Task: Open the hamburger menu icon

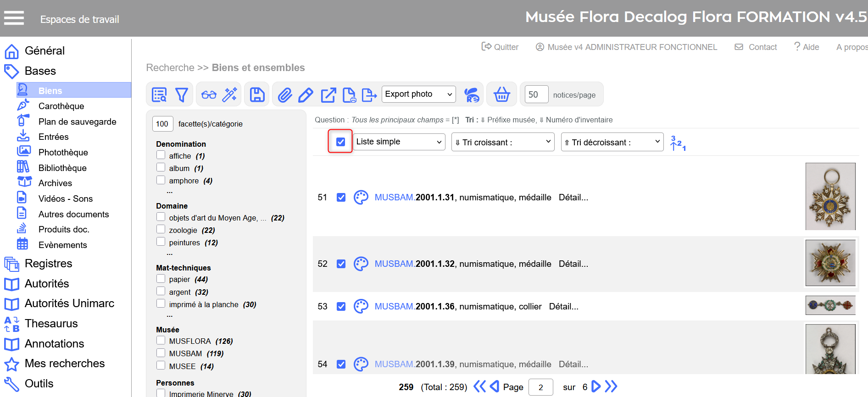Action: point(14,18)
